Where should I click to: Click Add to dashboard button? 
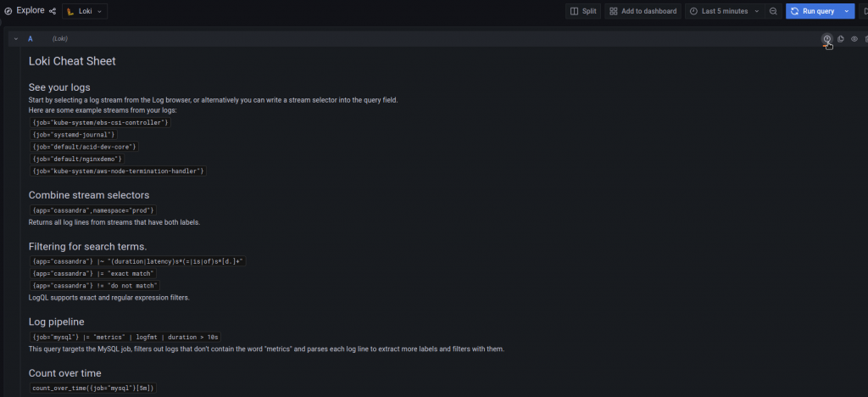(x=643, y=11)
